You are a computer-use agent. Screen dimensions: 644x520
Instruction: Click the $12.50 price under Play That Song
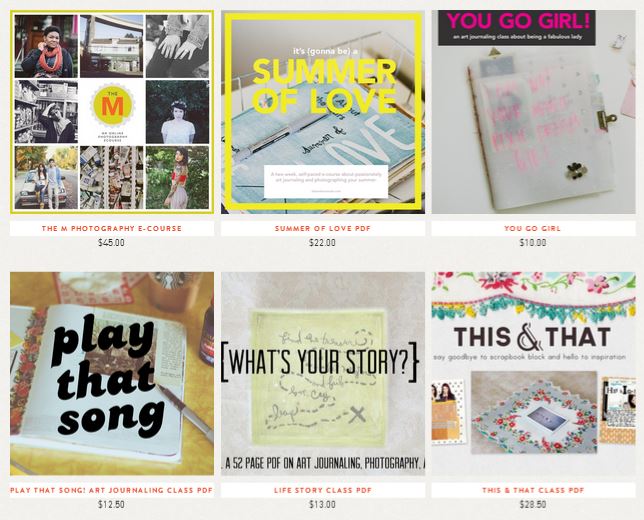point(111,504)
